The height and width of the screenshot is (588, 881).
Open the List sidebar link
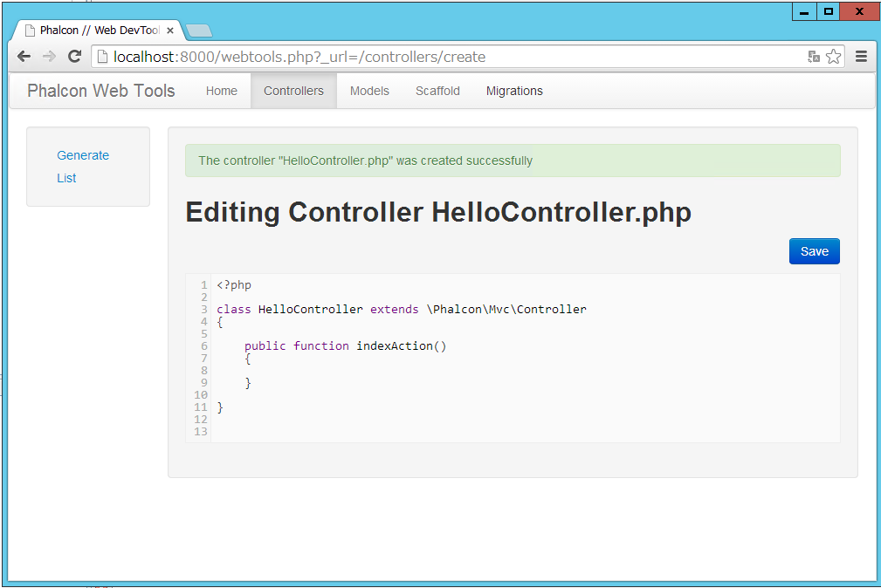coord(66,178)
